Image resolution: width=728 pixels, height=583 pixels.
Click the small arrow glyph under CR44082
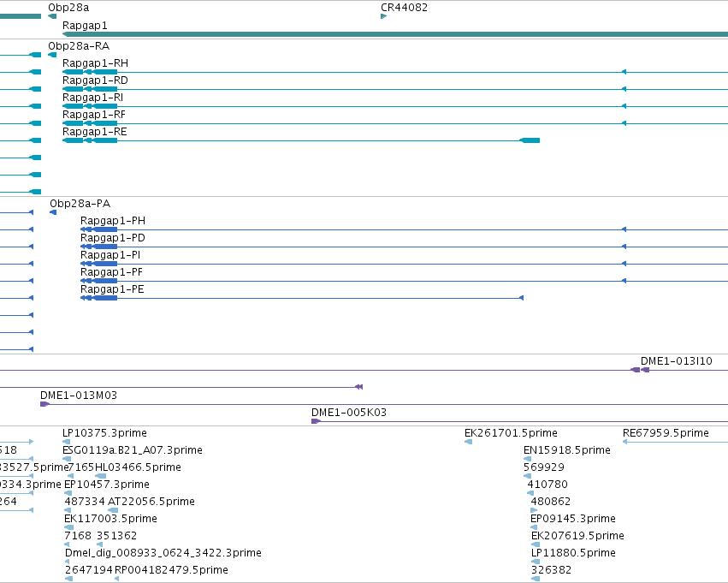point(383,16)
